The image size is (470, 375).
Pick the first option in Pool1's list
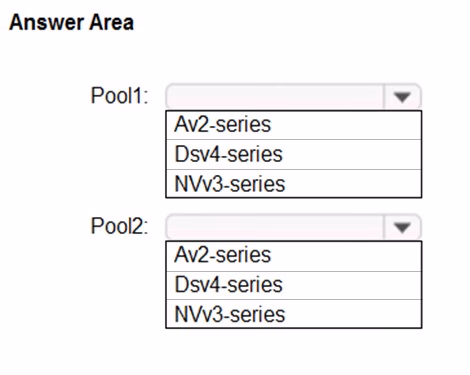click(294, 125)
